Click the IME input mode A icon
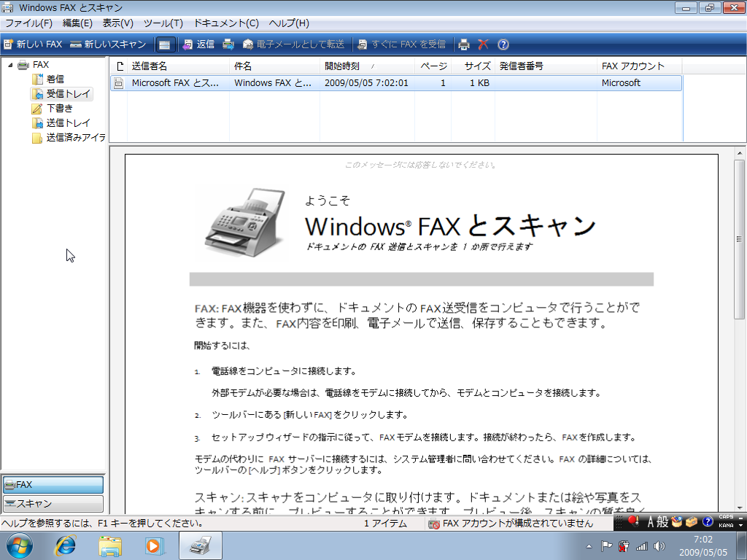Viewport: 747px width, 560px height. [x=650, y=522]
